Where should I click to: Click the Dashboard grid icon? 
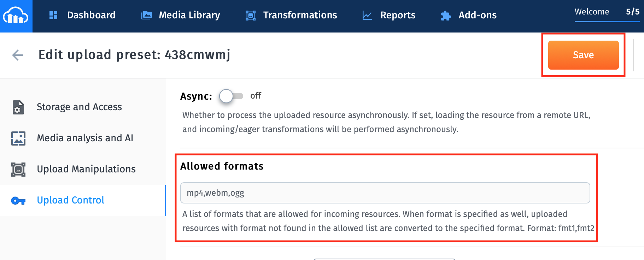[53, 15]
